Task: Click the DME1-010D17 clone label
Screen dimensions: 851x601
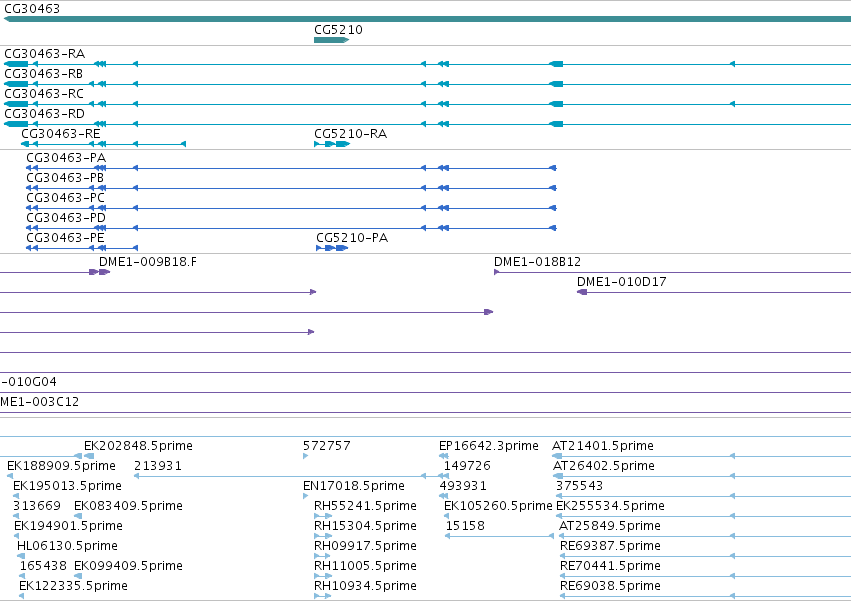Action: 621,282
